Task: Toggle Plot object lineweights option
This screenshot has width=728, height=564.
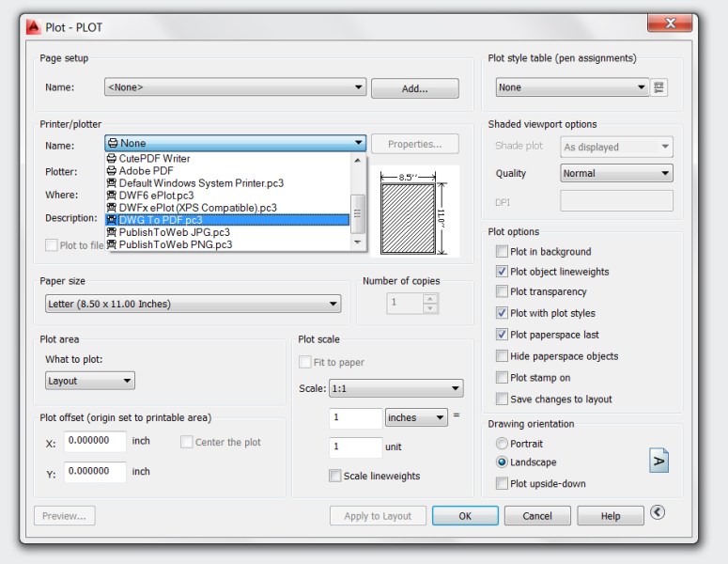Action: tap(503, 272)
